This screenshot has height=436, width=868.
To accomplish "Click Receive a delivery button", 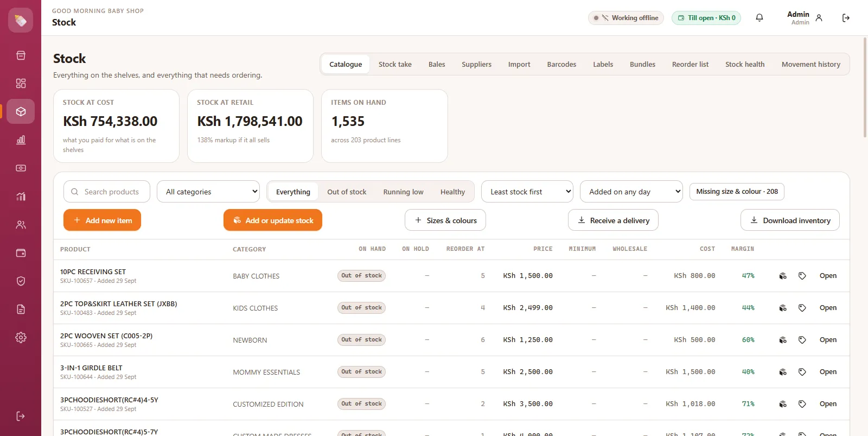I will [x=613, y=220].
